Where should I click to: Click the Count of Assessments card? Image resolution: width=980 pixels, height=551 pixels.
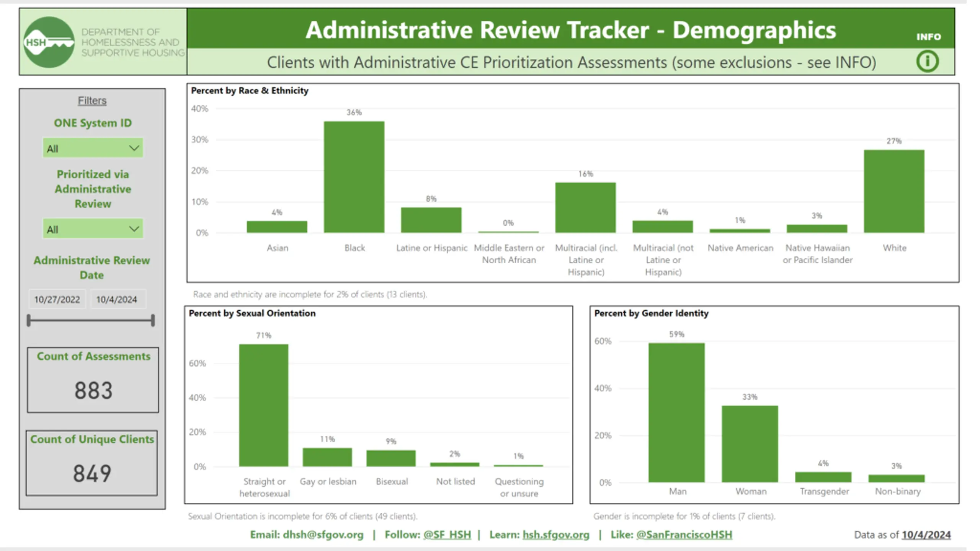click(x=93, y=380)
